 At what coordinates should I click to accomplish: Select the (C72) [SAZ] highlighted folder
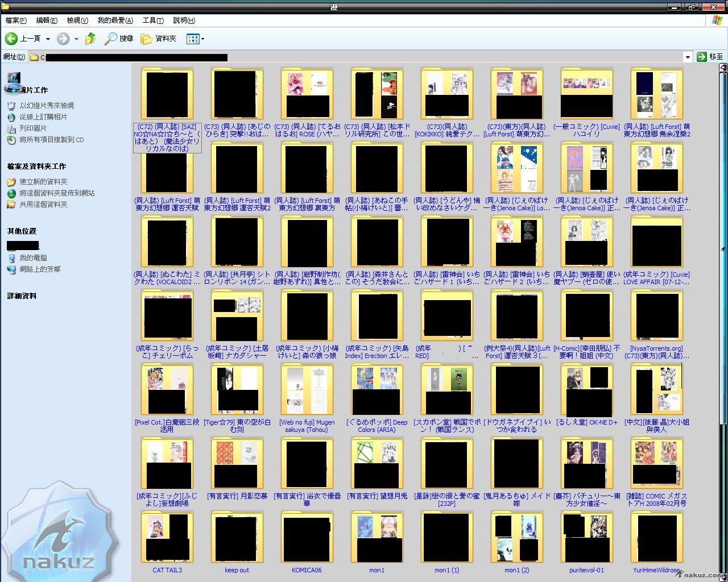[167, 110]
